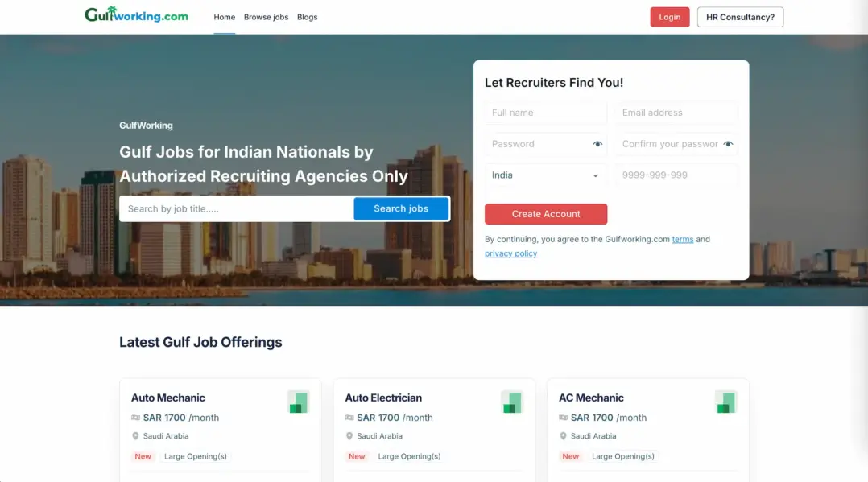The image size is (868, 482).
Task: Toggle Password field visibility eye icon
Action: pyautogui.click(x=597, y=144)
